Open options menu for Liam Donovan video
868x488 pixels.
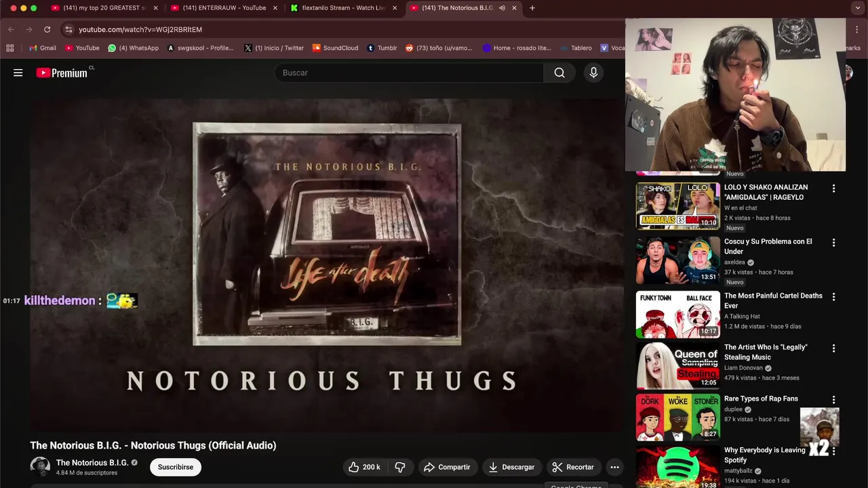(x=833, y=348)
